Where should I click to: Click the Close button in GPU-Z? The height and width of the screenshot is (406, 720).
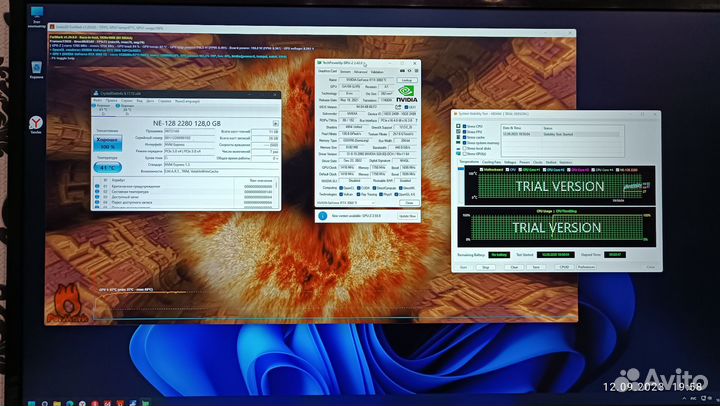[x=409, y=203]
